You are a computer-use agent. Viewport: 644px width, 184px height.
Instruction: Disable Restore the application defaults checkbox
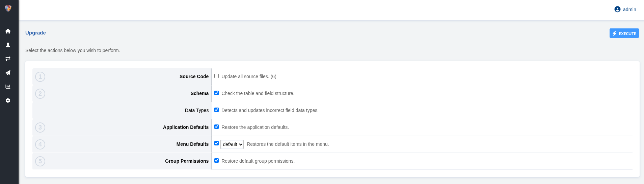click(217, 127)
